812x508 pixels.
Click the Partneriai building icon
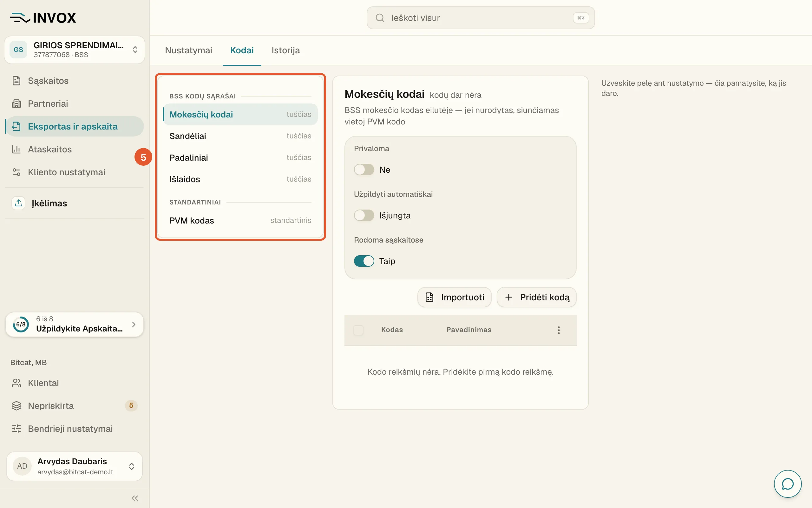16,104
